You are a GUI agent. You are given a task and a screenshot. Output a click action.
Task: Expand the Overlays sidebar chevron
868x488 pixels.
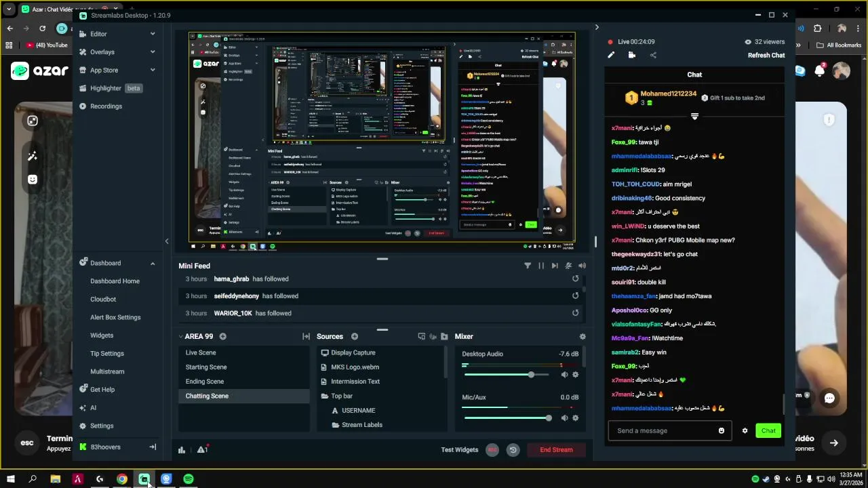coord(153,52)
